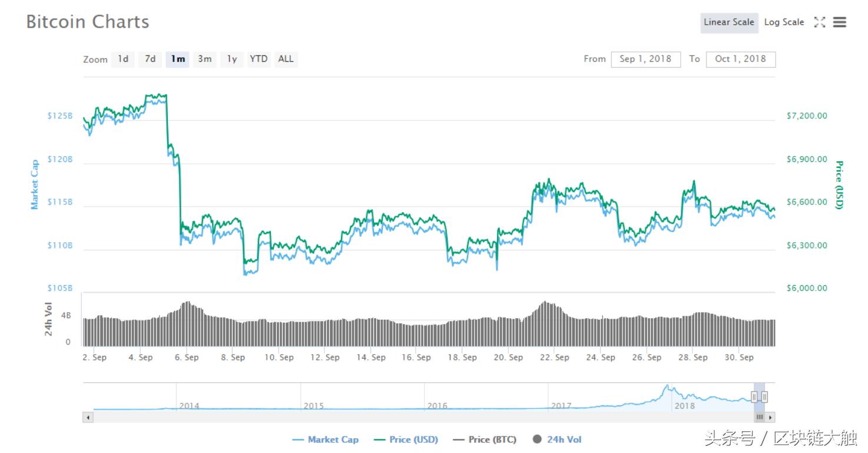Set zoom range to 7d
The width and height of the screenshot is (868, 453).
151,59
